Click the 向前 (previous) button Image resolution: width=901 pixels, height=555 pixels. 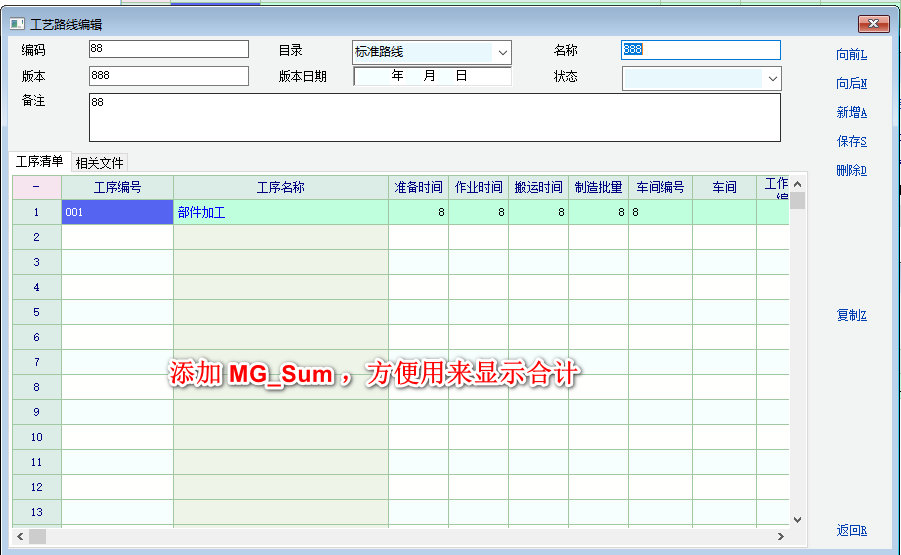click(851, 56)
